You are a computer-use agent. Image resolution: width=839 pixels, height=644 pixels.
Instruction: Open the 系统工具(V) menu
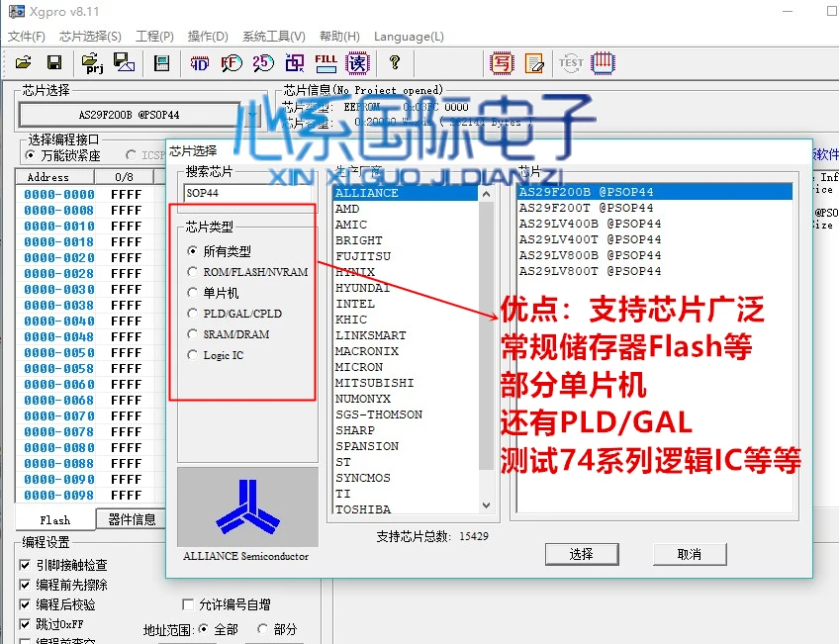[273, 37]
